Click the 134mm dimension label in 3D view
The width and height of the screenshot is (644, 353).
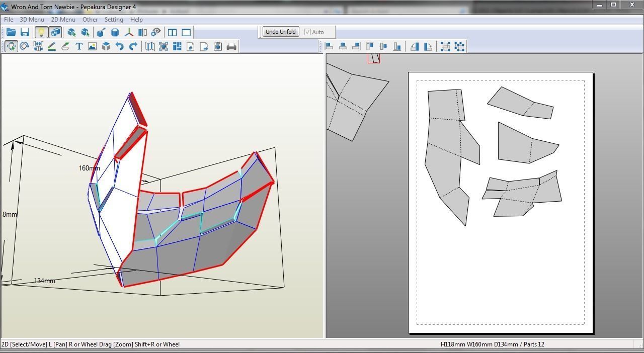click(44, 281)
